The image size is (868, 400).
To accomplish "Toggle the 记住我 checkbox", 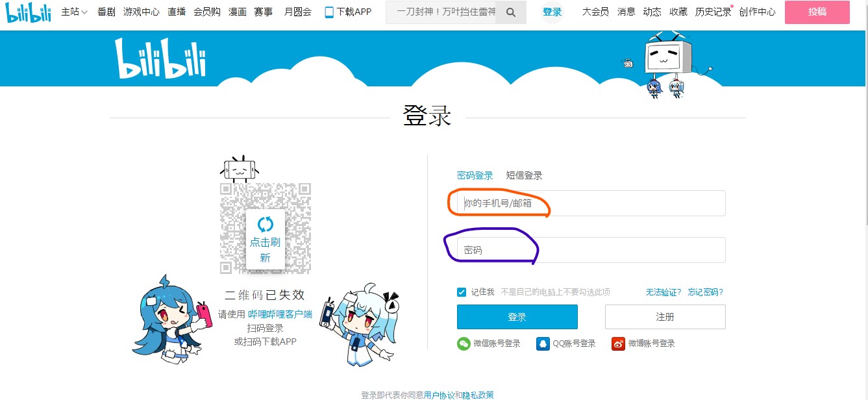I will [x=462, y=292].
